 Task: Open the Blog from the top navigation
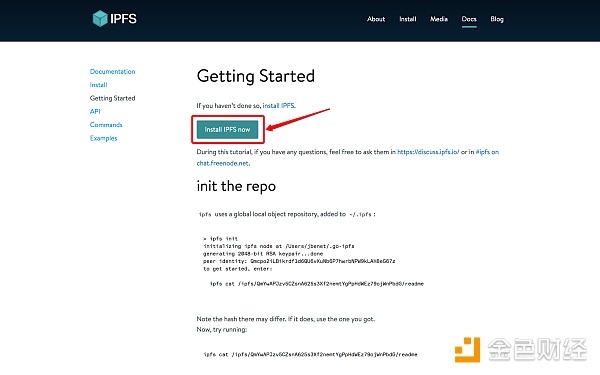tap(497, 19)
